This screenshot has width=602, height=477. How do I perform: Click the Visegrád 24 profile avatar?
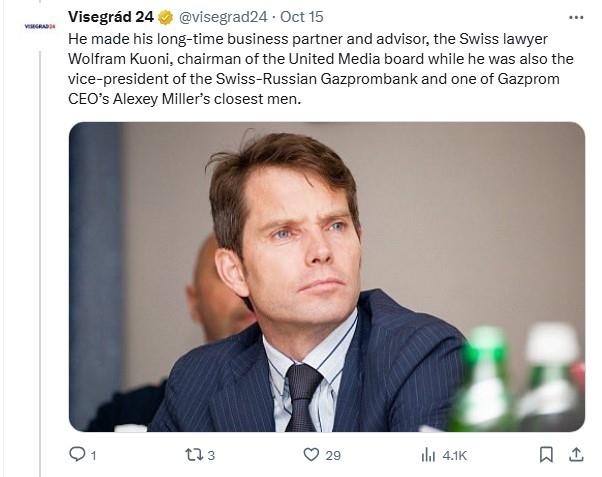tap(37, 26)
